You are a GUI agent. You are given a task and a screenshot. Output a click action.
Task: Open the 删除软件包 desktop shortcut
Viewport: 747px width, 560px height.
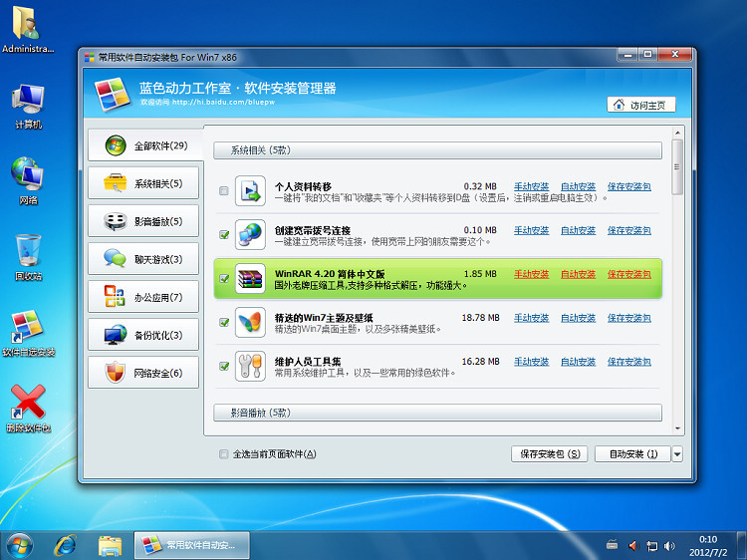[27, 409]
